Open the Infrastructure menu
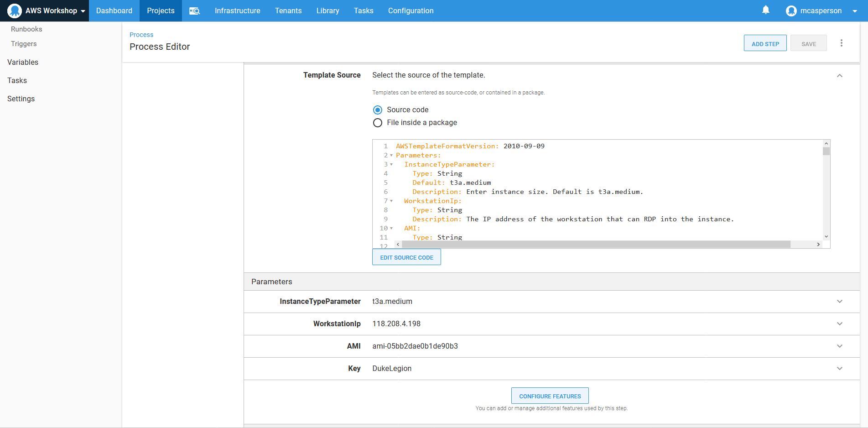This screenshot has height=428, width=868. click(x=237, y=11)
